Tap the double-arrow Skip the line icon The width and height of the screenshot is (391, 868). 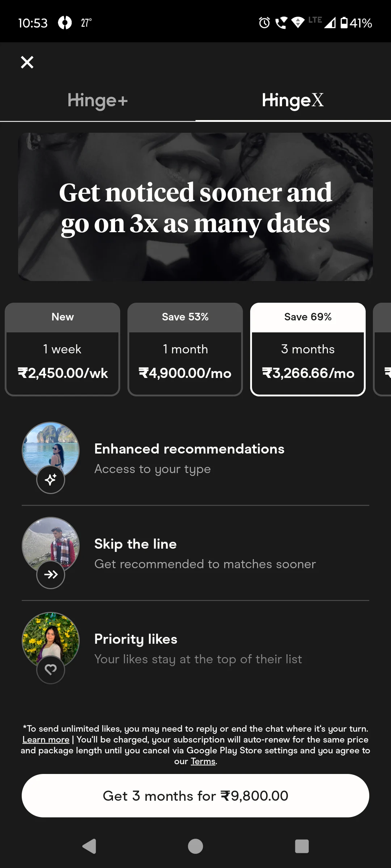[51, 575]
